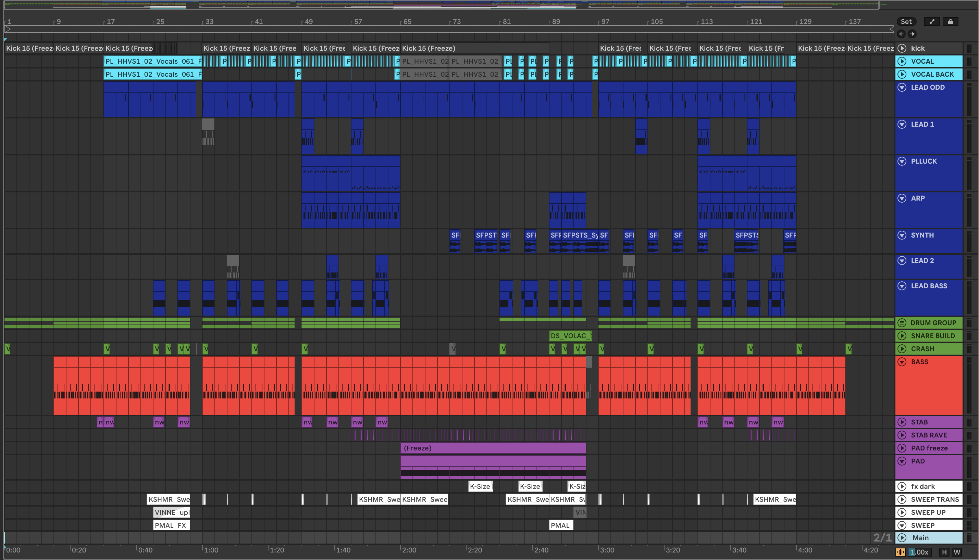The width and height of the screenshot is (979, 560).
Task: Click the Set locator button
Action: (x=906, y=22)
